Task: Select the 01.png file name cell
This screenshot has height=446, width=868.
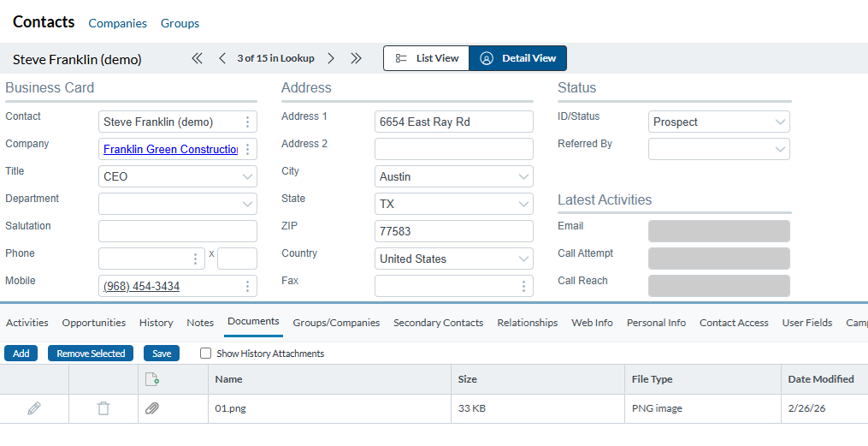Action: [329, 408]
